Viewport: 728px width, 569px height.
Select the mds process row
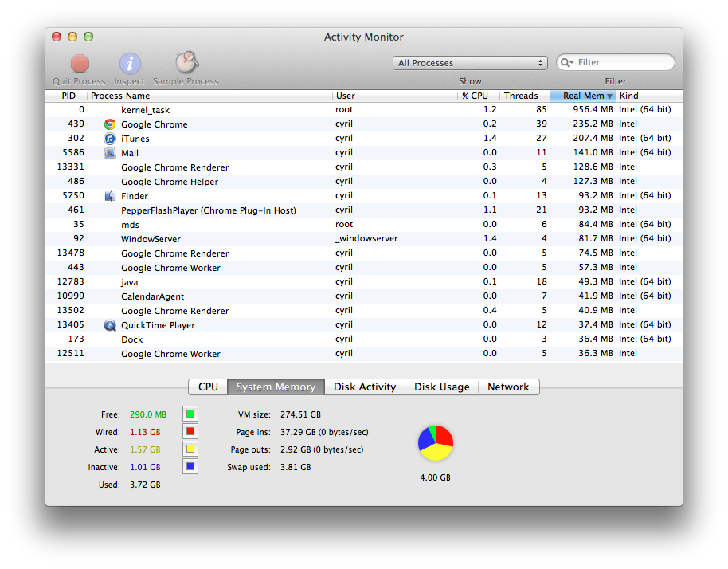click(x=364, y=225)
